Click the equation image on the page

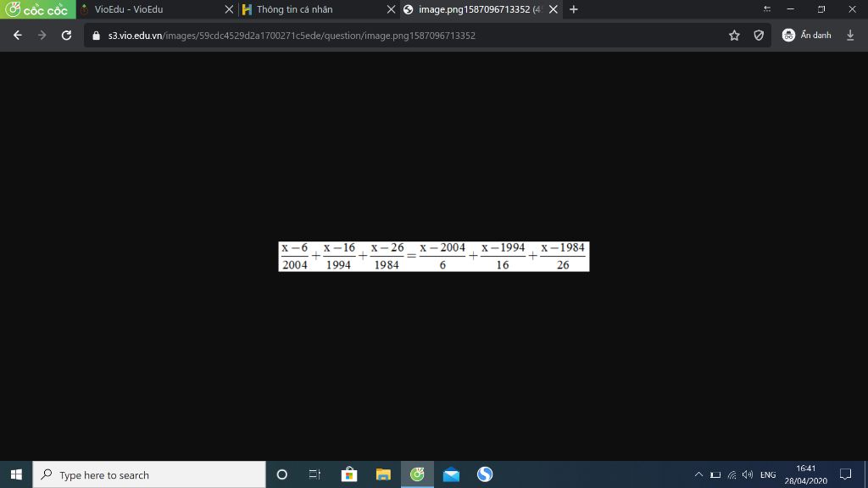point(434,256)
